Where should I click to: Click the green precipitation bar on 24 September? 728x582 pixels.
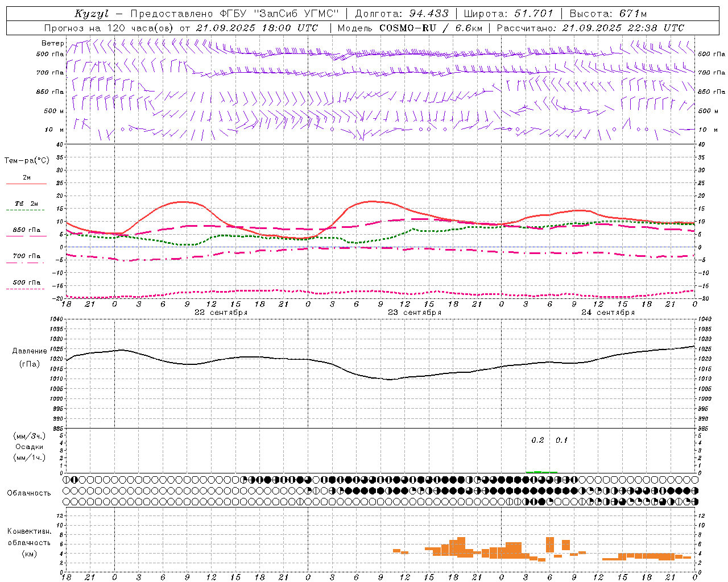pyautogui.click(x=541, y=472)
